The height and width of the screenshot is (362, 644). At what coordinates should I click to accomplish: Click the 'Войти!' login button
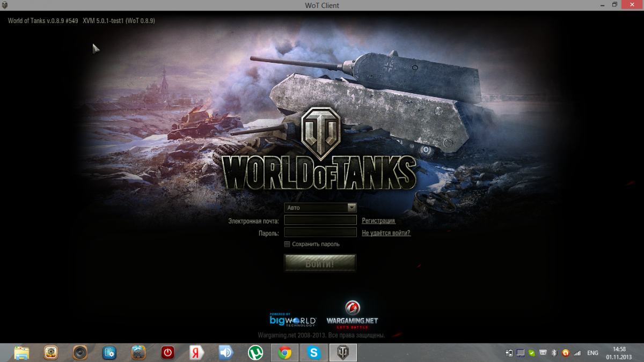point(320,263)
